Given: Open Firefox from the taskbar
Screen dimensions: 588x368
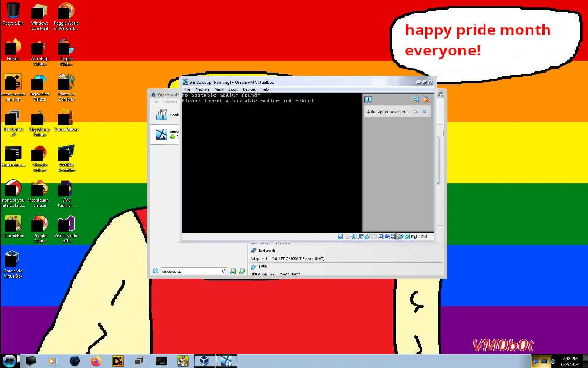Looking at the screenshot, I should click(x=96, y=361).
